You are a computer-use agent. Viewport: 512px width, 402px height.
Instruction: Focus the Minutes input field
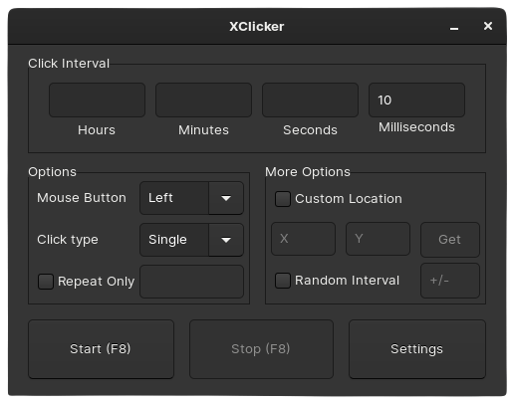[203, 100]
